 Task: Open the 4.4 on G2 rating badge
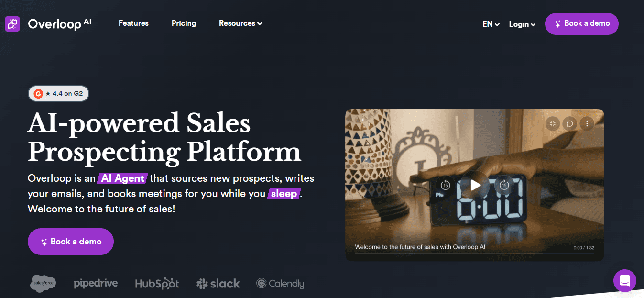coord(58,94)
